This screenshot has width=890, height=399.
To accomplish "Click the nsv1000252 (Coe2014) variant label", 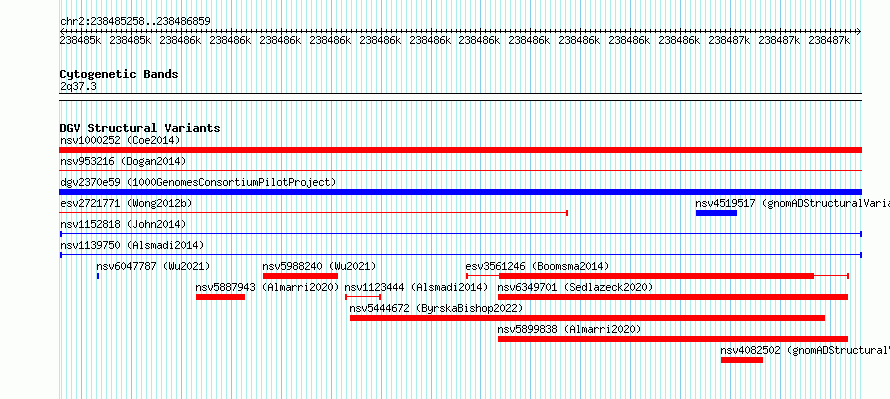I will tap(120, 140).
